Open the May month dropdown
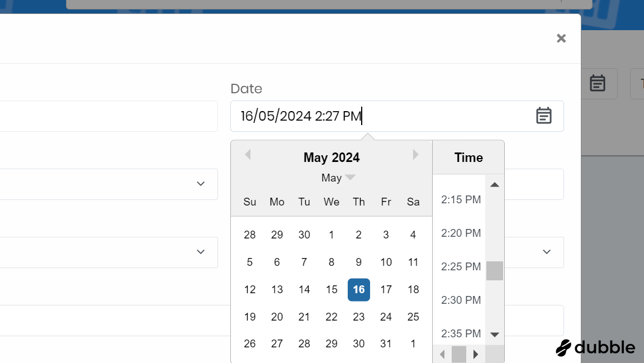Viewport: 644px width, 363px height. pos(338,178)
